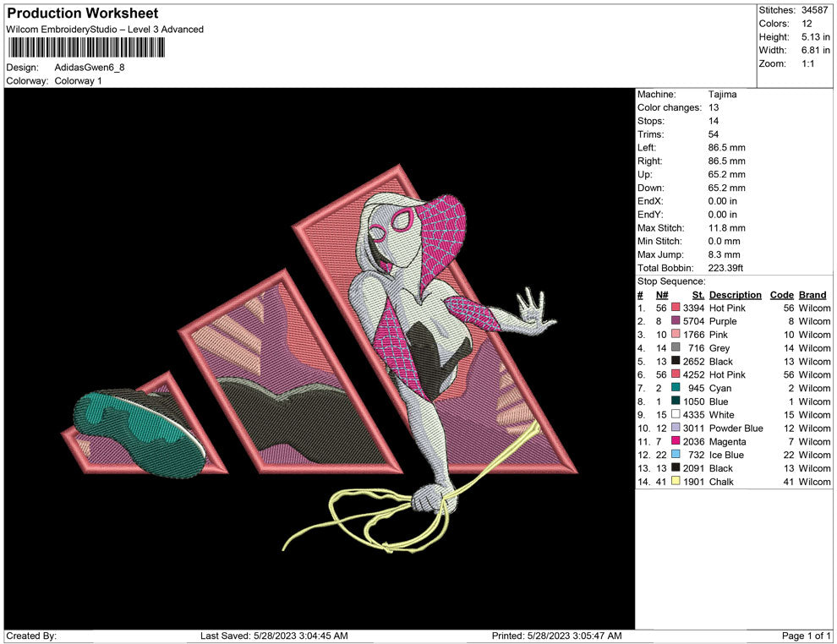Image resolution: width=837 pixels, height=644 pixels.
Task: Click the Left value 86.5 mm
Action: click(727, 148)
